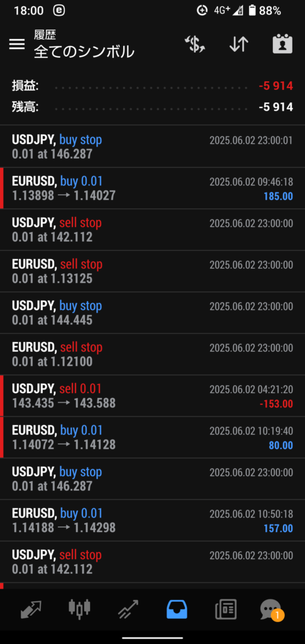
Task: Open the News tab icon
Action: pos(226,609)
